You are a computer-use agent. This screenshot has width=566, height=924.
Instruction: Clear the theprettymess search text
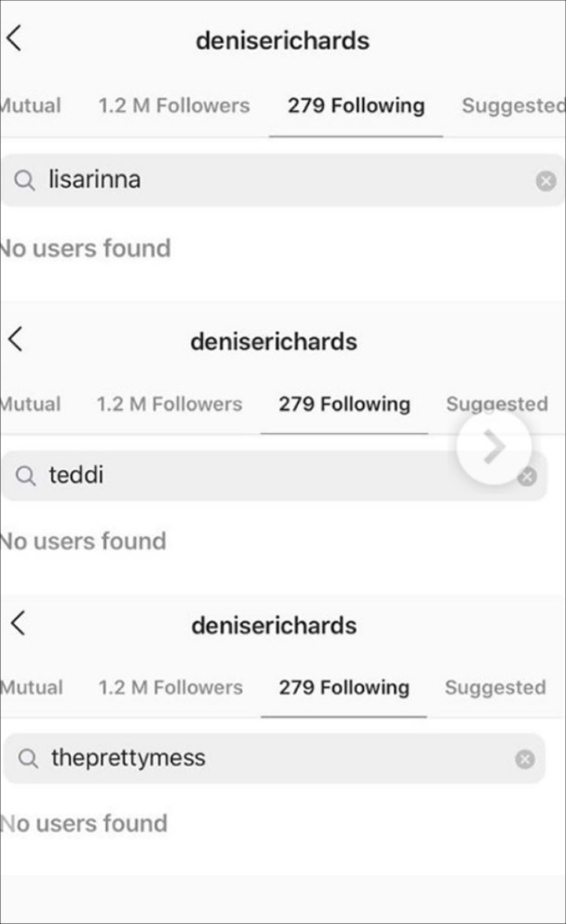(525, 759)
